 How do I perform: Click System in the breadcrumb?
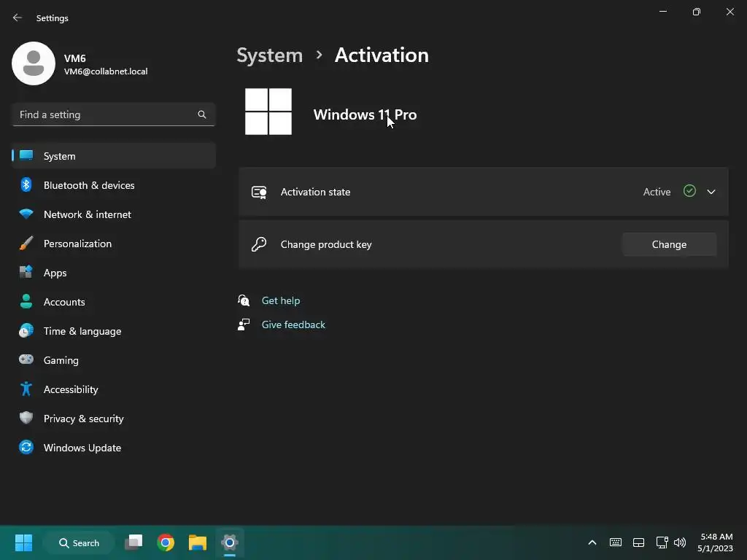270,55
